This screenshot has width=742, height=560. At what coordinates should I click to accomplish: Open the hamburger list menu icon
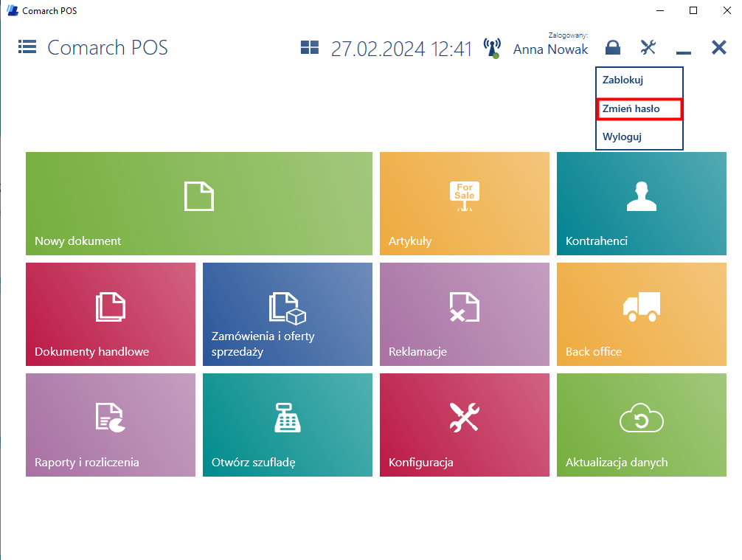pos(27,47)
